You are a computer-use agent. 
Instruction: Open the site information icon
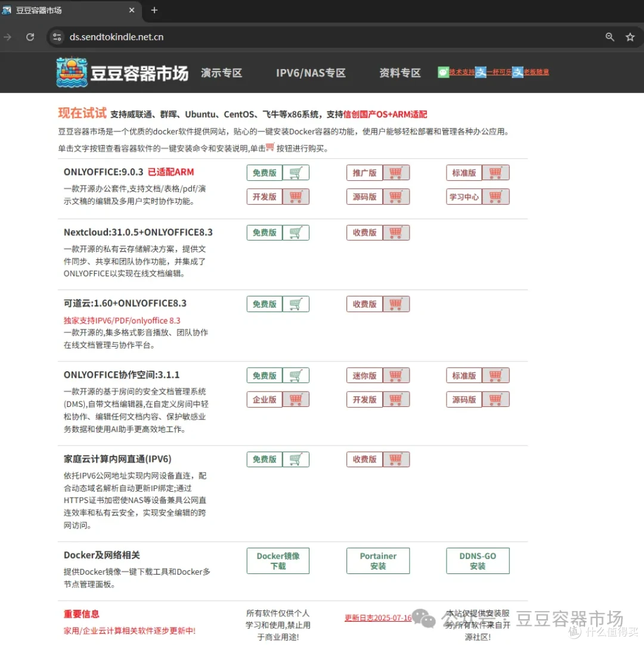(x=57, y=37)
